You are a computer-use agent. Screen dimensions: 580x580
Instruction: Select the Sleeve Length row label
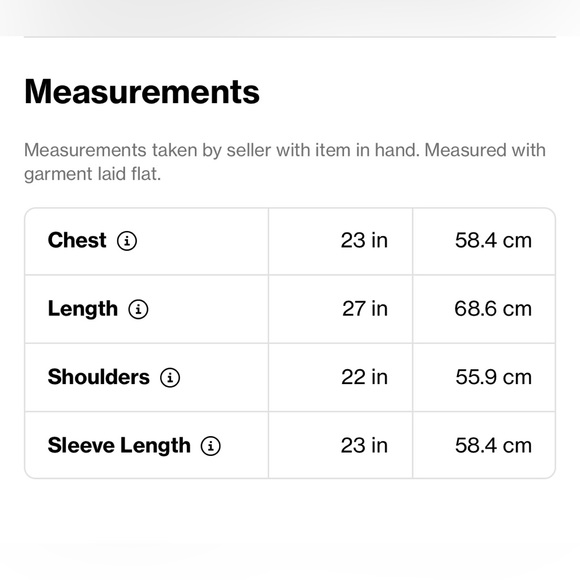119,446
